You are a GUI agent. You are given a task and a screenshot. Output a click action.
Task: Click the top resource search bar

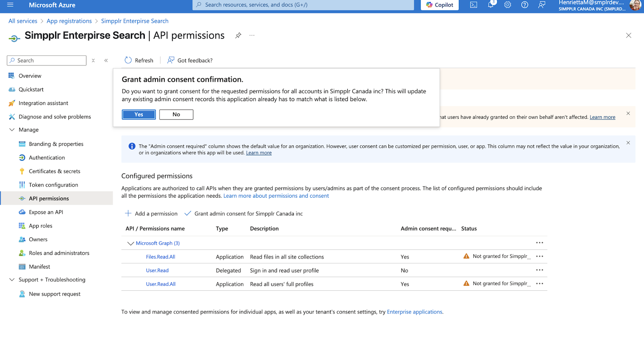tap(303, 5)
